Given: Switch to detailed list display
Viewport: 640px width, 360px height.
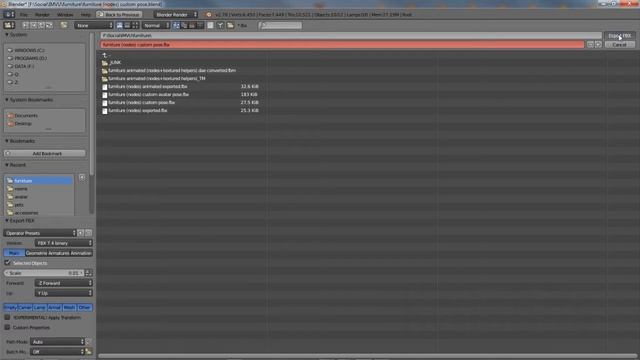Looking at the screenshot, I should tap(127, 25).
